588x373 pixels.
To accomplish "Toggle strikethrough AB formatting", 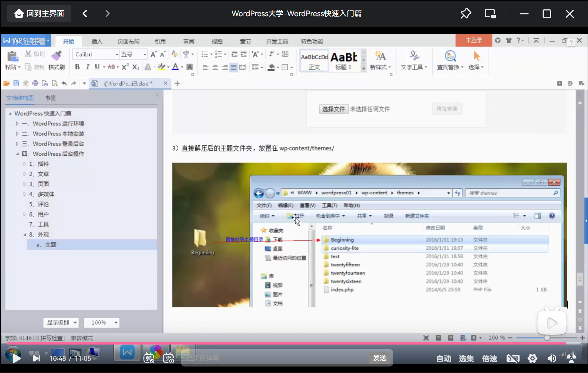I will (111, 67).
